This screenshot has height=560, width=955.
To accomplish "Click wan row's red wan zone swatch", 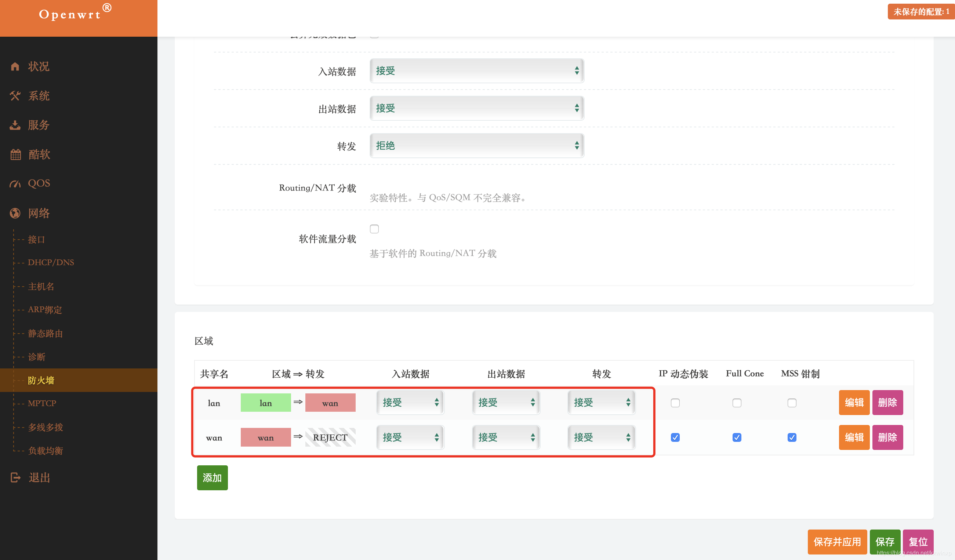I will (266, 438).
